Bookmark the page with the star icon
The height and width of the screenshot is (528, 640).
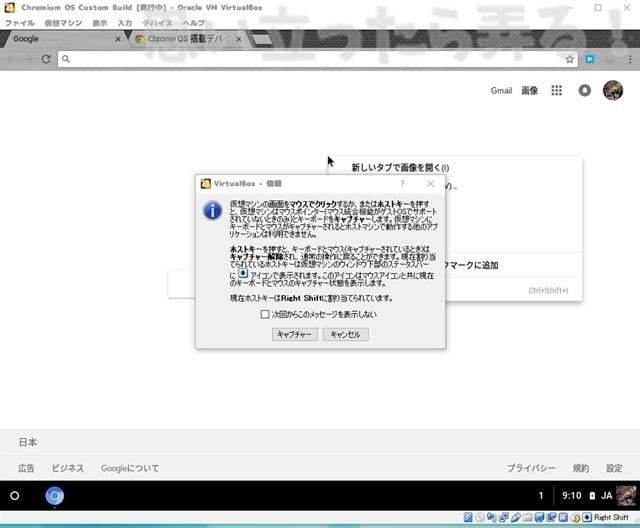[569, 59]
